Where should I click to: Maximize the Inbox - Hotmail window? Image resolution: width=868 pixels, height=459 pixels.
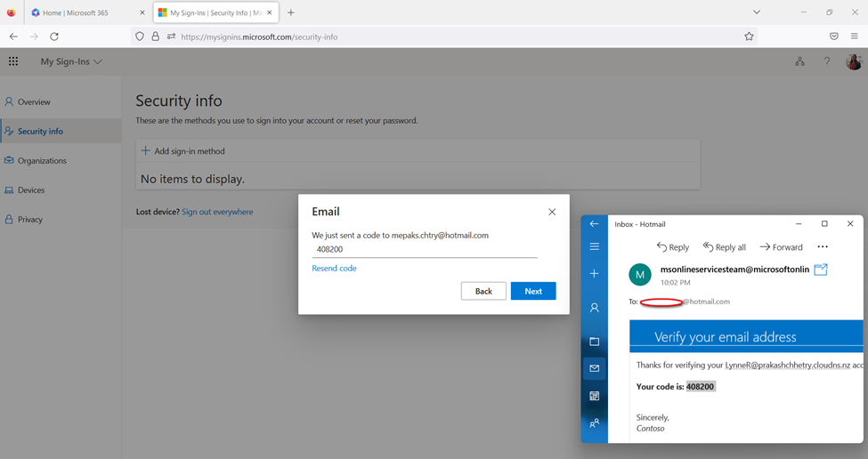pyautogui.click(x=824, y=224)
